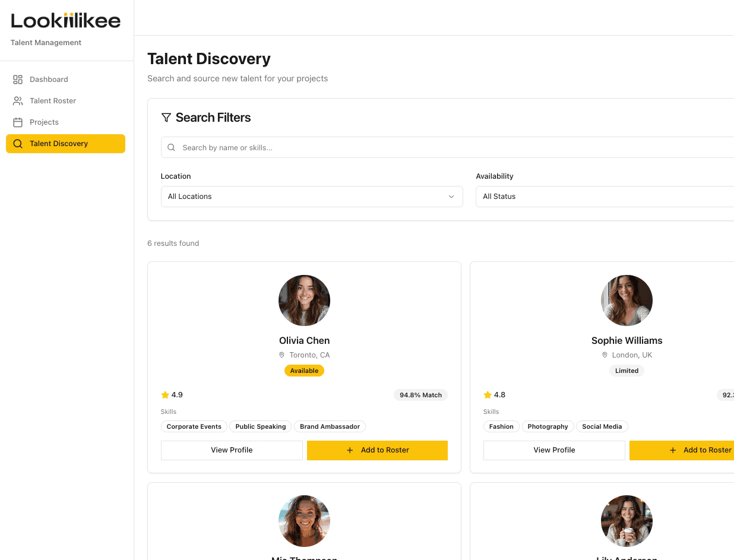Click the Limited status badge

coord(627,371)
